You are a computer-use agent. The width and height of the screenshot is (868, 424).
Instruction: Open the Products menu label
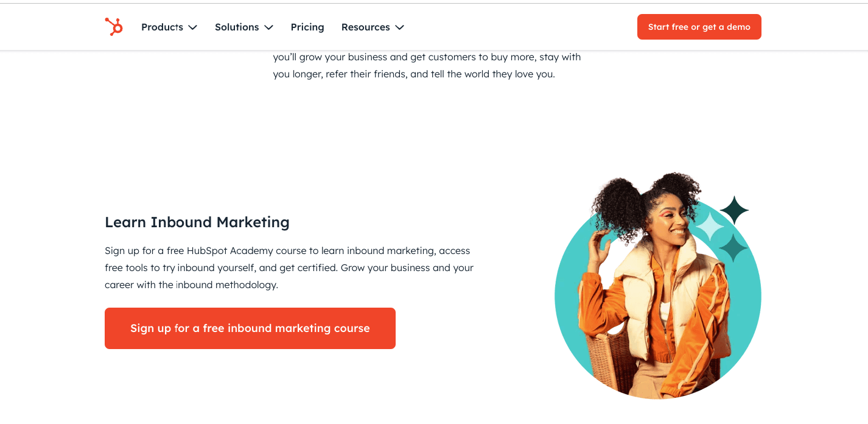(x=162, y=27)
